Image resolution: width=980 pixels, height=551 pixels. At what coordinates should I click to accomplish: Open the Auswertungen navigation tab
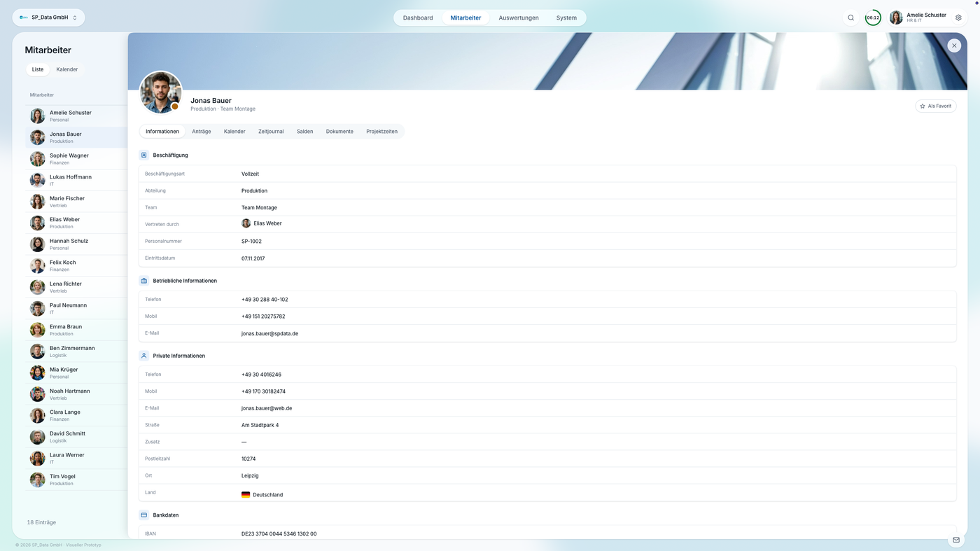point(519,18)
